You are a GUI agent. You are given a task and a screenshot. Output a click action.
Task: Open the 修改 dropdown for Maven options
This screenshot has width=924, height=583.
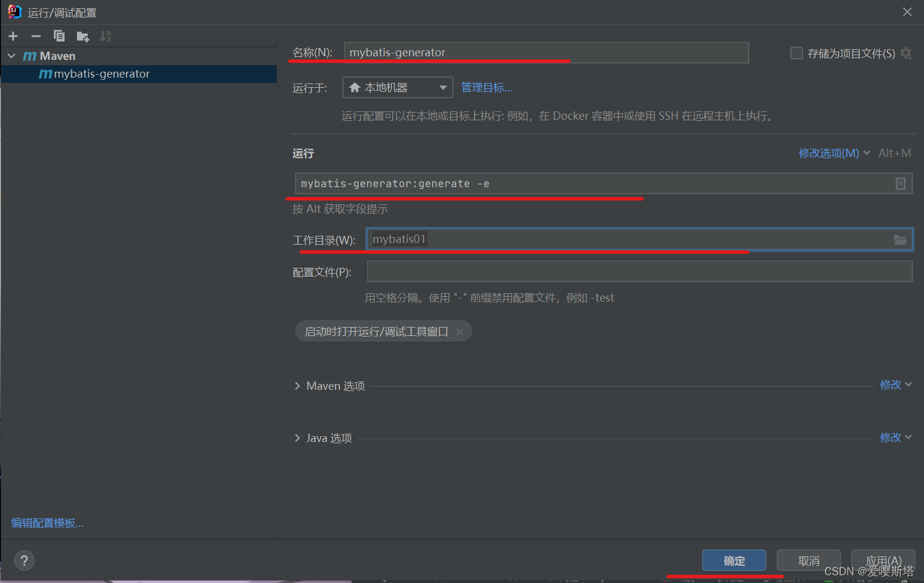pyautogui.click(x=896, y=385)
